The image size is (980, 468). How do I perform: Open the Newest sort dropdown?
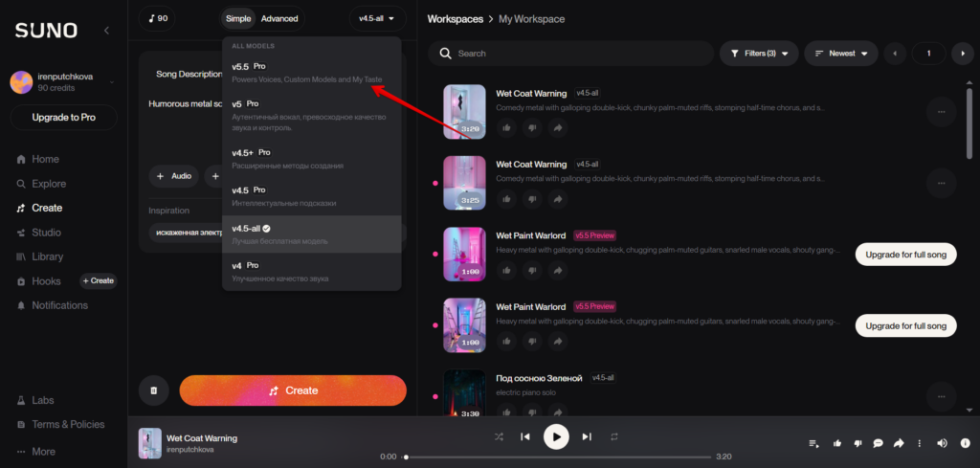[x=841, y=54]
